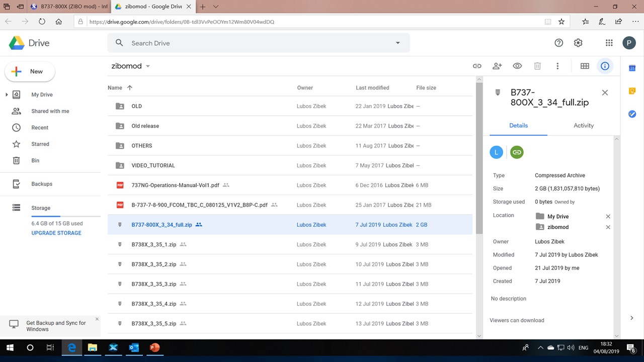Sort by Name column header
Viewport: 644px width, 362px height.
tap(115, 87)
